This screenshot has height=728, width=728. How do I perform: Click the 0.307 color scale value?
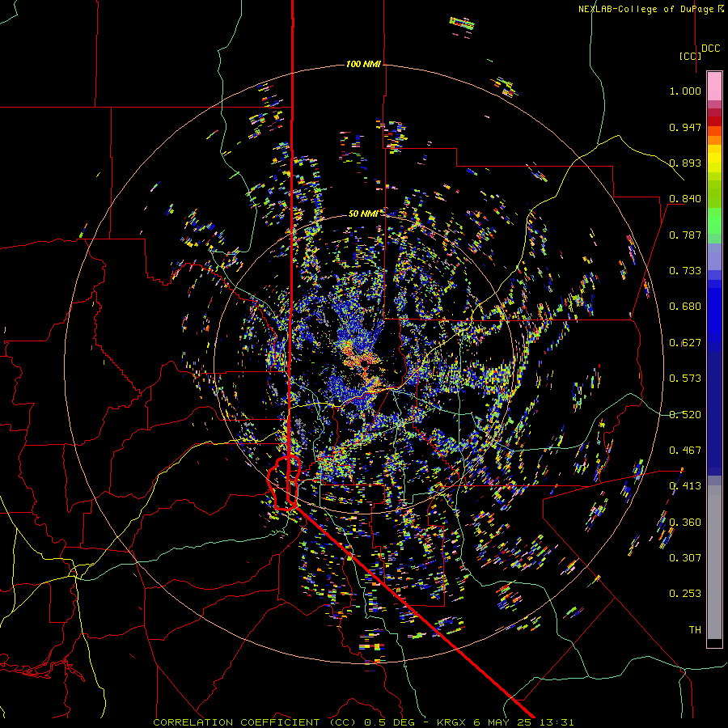(685, 558)
